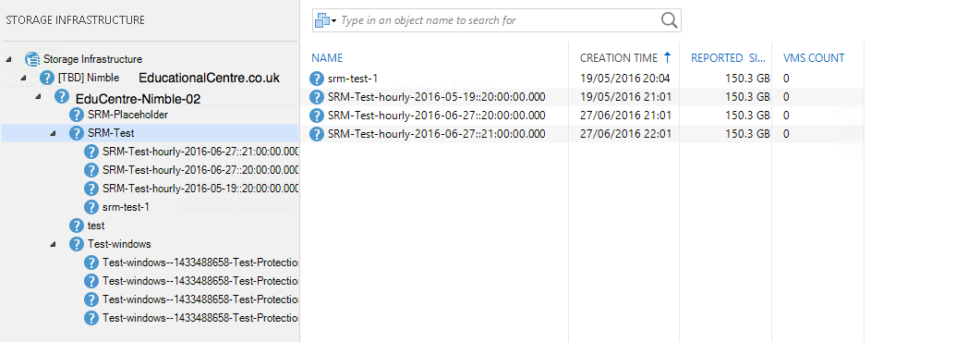Select the SRM-Test tree item label
This screenshot has width=980, height=342.
coord(111,133)
